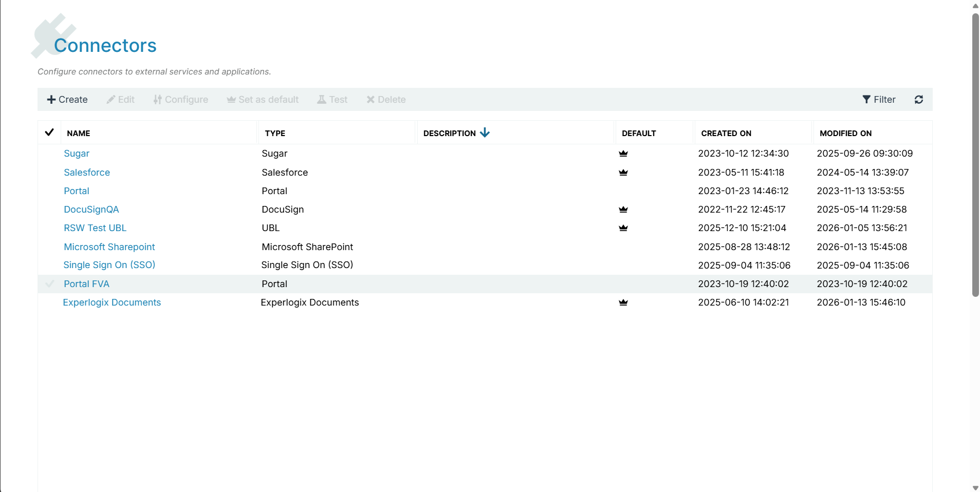The width and height of the screenshot is (980, 492).
Task: Click the default crown icon in Salesforce row
Action: 623,173
